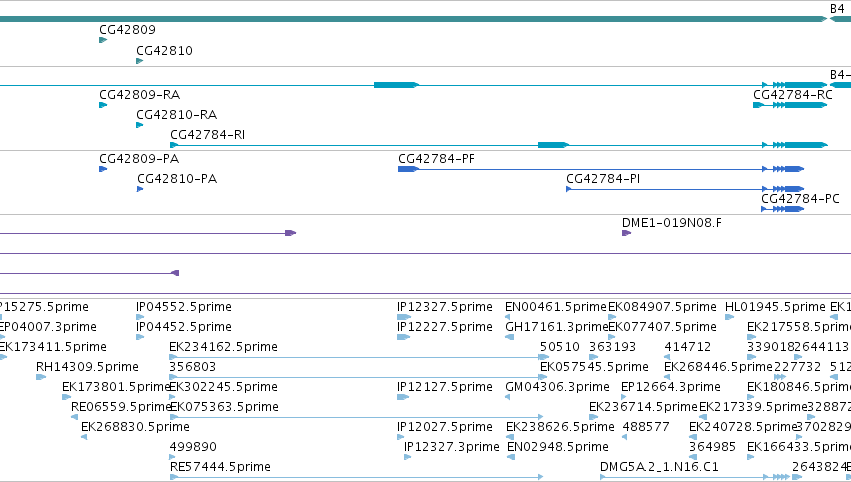
Task: Select the CG42784-RI transcript label
Action: (x=207, y=135)
